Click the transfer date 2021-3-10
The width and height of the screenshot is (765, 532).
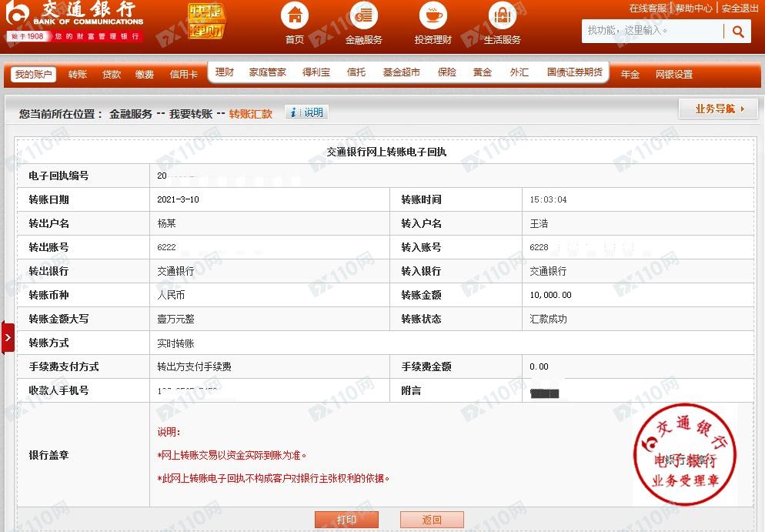178,199
